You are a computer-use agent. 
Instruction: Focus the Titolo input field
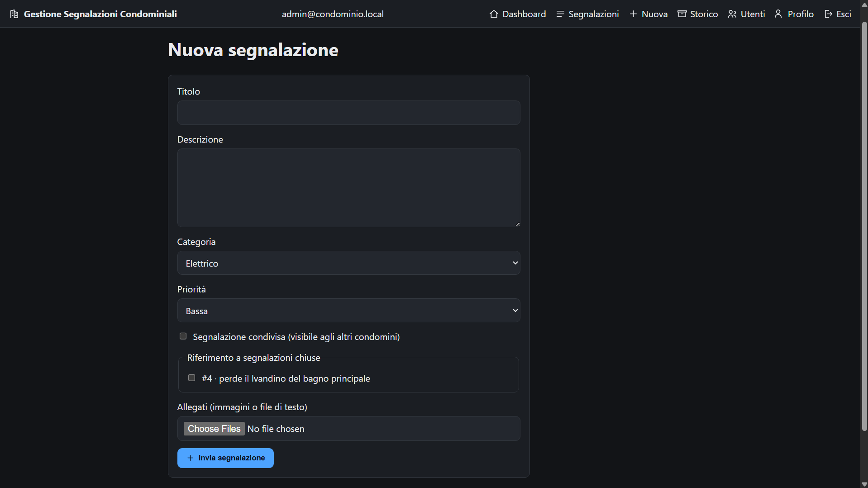click(348, 113)
